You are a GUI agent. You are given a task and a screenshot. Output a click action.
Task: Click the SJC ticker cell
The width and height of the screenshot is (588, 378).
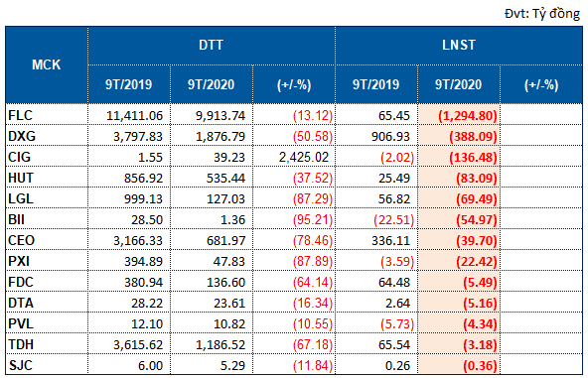point(47,365)
